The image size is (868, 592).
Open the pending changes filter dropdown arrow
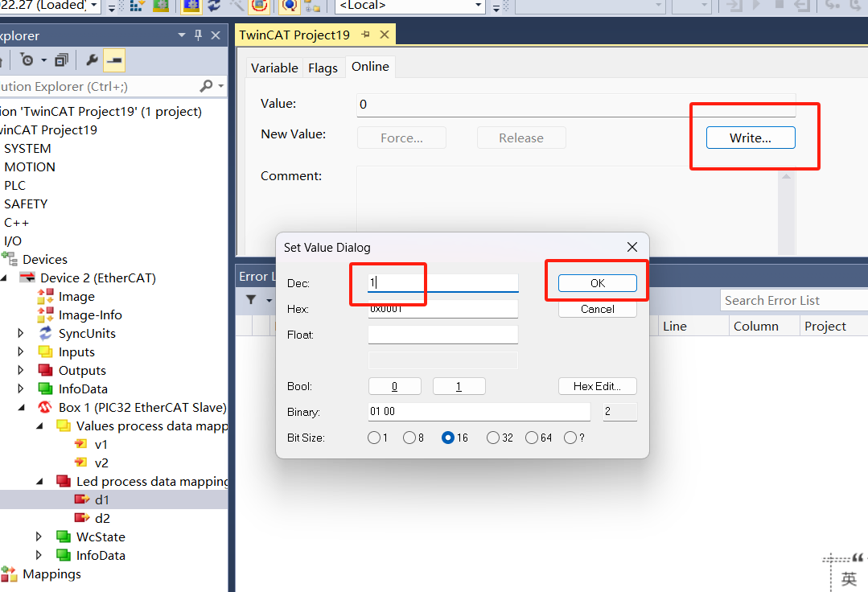coord(43,60)
